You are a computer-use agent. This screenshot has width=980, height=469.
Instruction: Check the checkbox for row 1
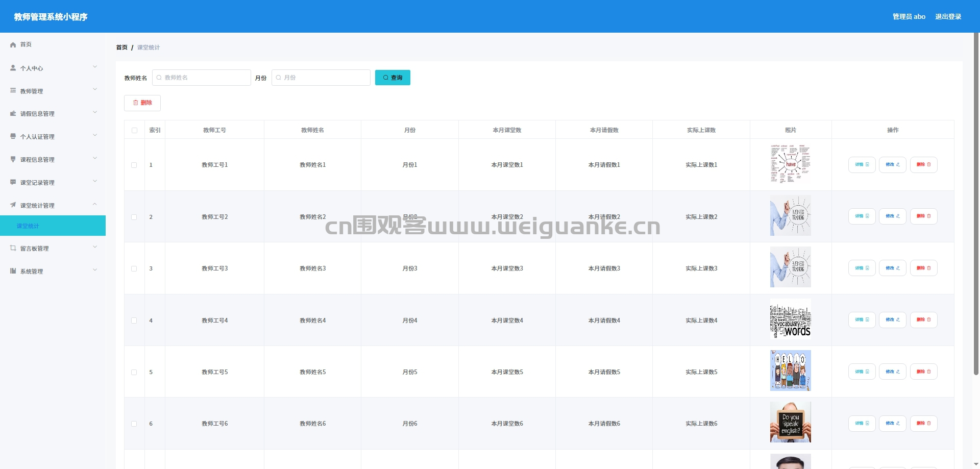tap(134, 165)
